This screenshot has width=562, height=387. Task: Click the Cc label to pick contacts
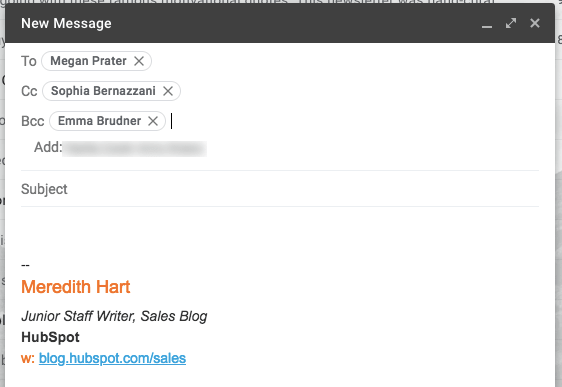pyautogui.click(x=29, y=91)
